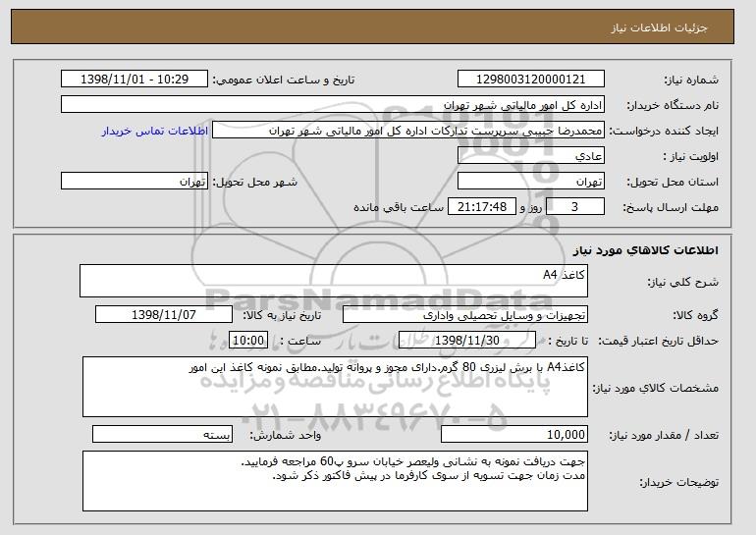This screenshot has width=756, height=535.
Task: Select the announcement date field 1398/11/01 - 10:29
Action: click(x=135, y=80)
